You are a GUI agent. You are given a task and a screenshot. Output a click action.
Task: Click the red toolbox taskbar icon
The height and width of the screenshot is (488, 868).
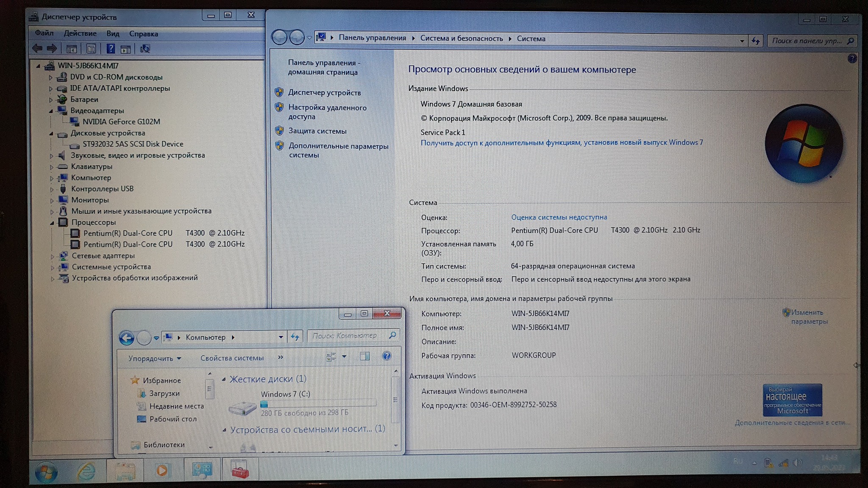(239, 470)
